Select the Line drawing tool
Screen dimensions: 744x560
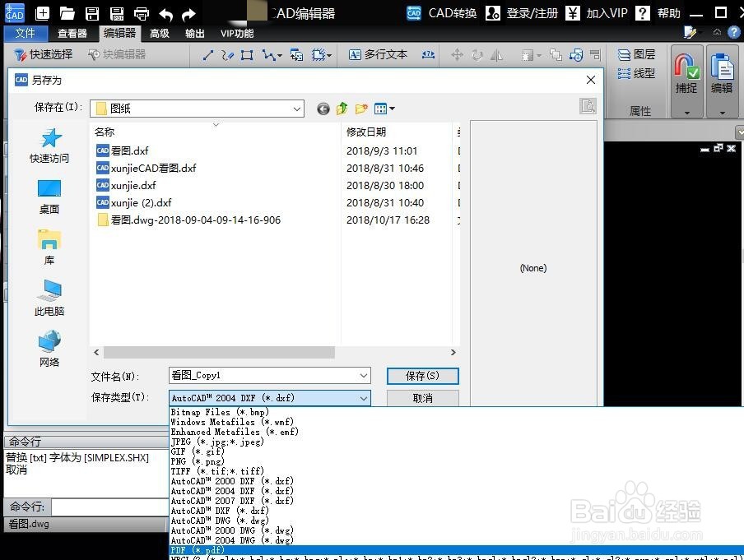coord(207,55)
